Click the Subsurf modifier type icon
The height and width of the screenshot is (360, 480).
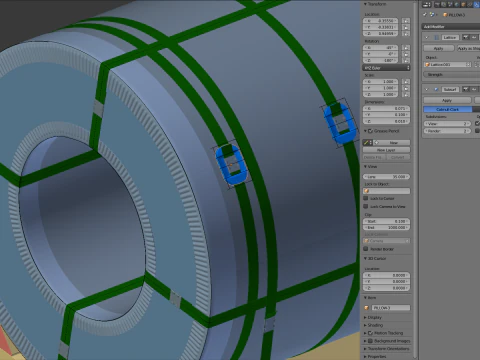tap(436, 89)
